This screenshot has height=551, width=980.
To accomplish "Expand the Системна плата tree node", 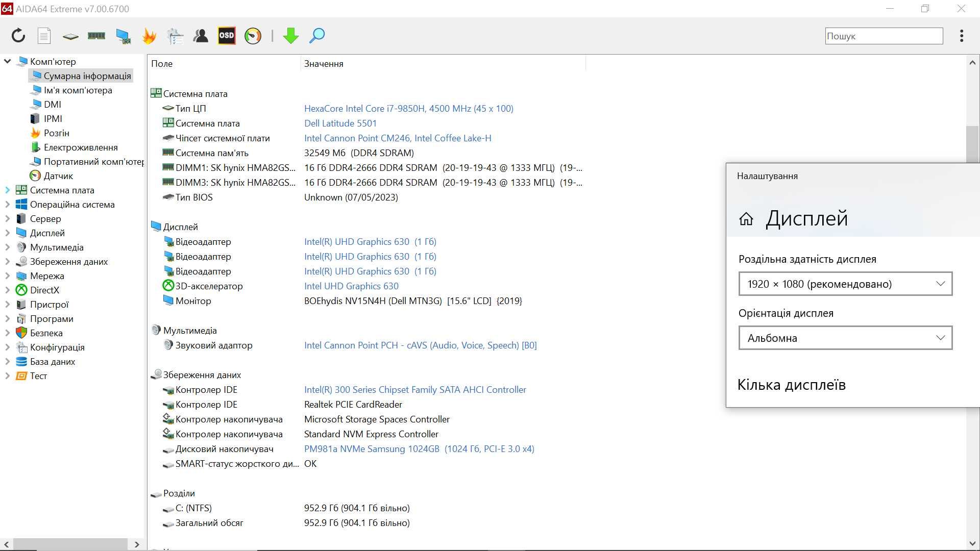I will point(7,190).
